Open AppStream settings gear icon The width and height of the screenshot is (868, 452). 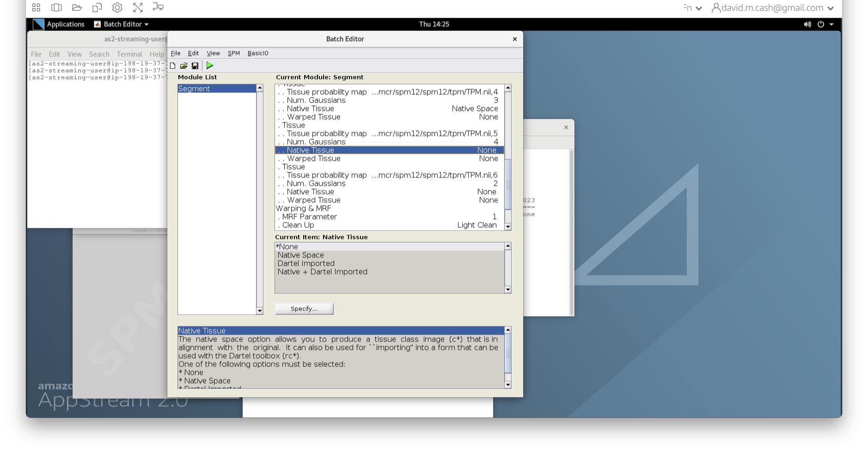coord(117,7)
